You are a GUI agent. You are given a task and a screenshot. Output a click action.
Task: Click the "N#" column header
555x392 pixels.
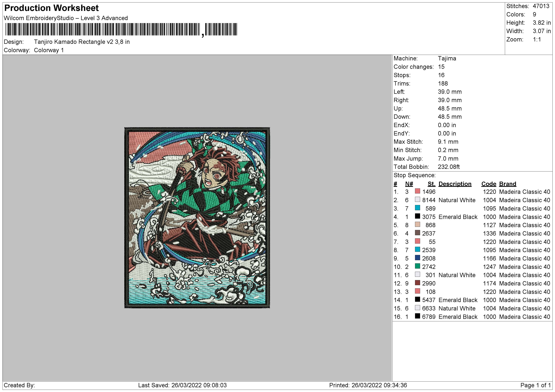pyautogui.click(x=409, y=184)
